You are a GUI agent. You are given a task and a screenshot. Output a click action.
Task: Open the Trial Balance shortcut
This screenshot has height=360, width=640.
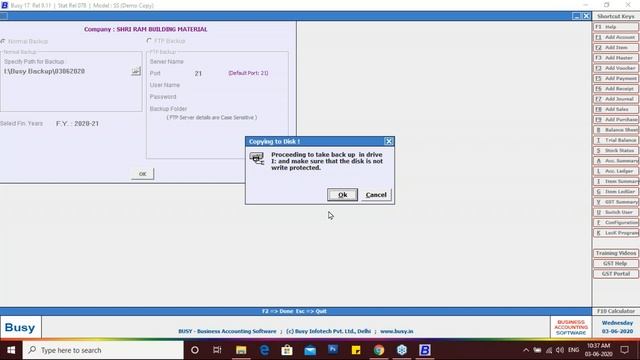(x=616, y=140)
